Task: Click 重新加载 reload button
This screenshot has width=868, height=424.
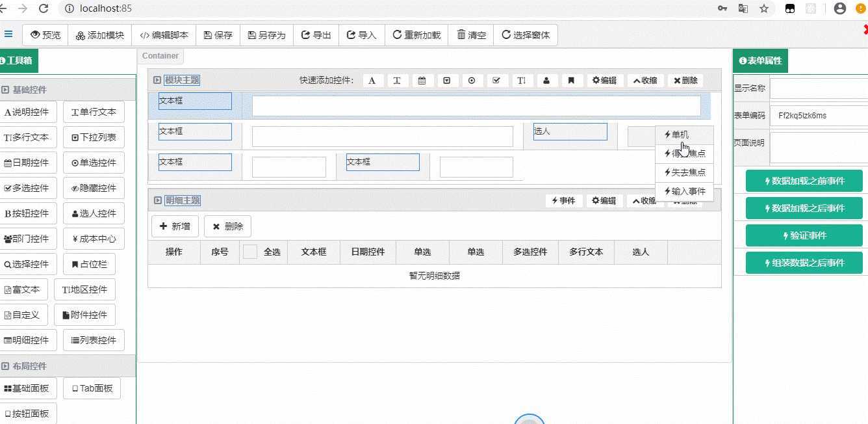Action: (x=416, y=35)
